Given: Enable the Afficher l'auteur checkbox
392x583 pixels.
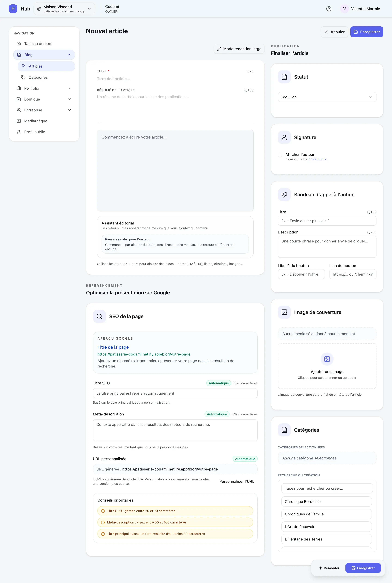Looking at the screenshot, I should point(280,155).
